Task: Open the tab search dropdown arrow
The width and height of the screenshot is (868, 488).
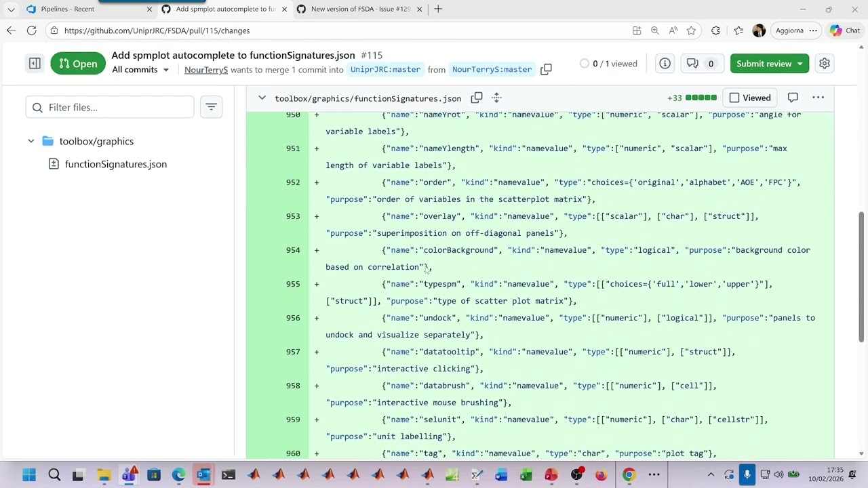Action: (x=11, y=9)
